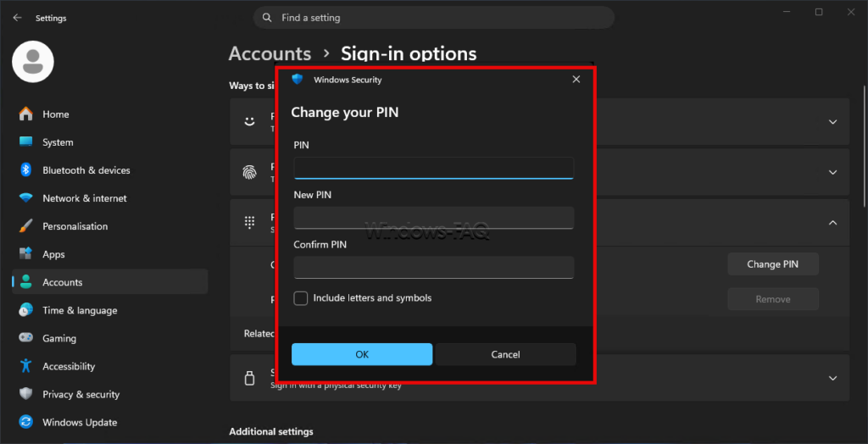
Task: Select the Accounts person icon
Action: [x=26, y=282]
